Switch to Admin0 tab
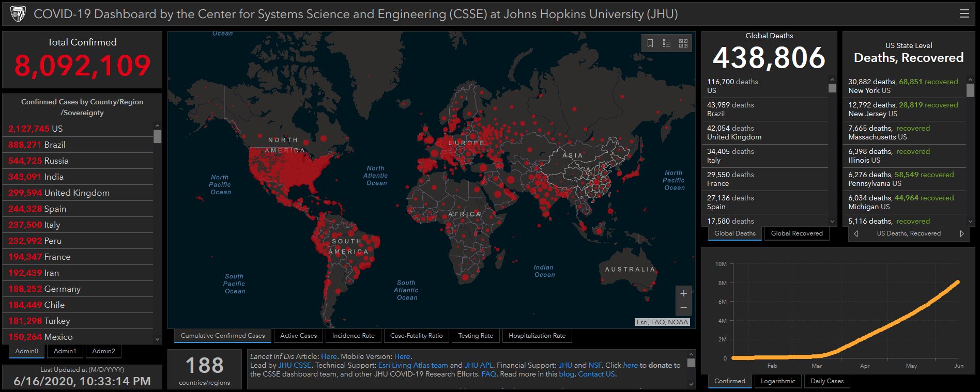 click(27, 351)
